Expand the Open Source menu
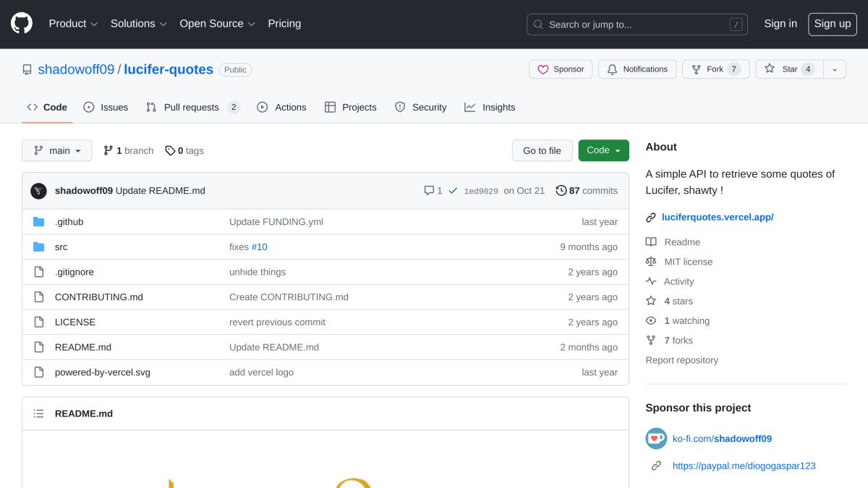The image size is (868, 488). click(x=218, y=24)
